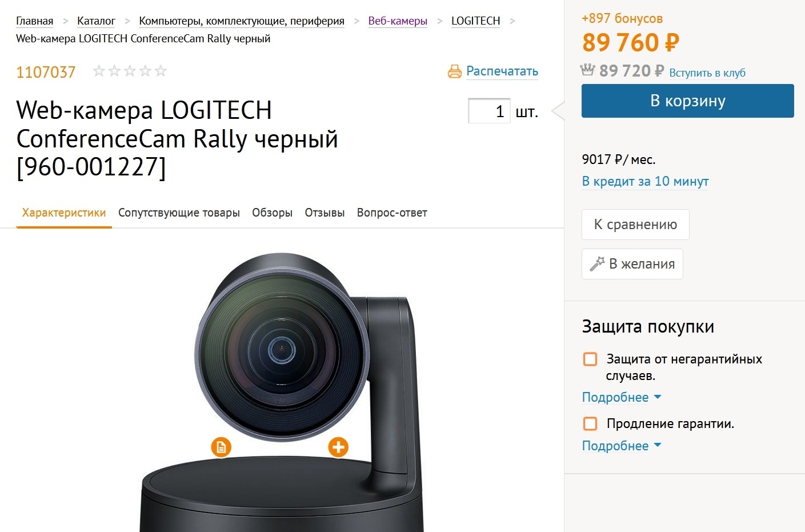Click the magic wand wishlist icon

point(597,263)
